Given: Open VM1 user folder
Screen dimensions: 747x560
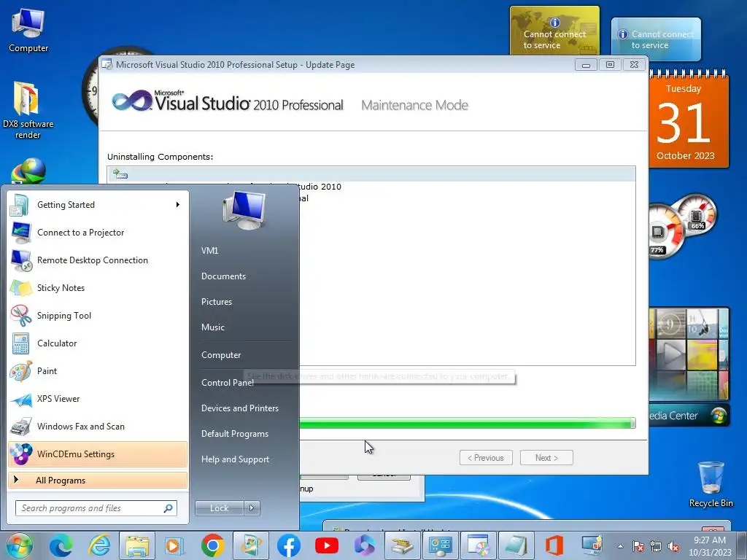Looking at the screenshot, I should tap(209, 251).
